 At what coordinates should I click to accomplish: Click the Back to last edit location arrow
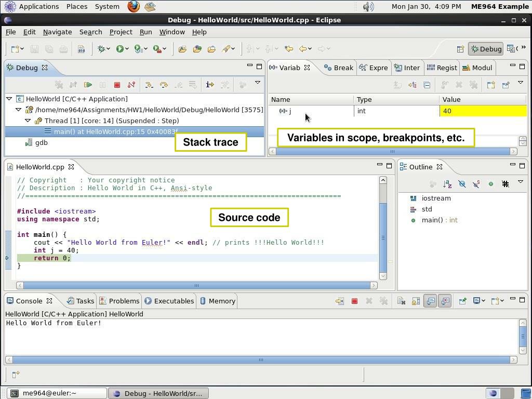click(x=289, y=49)
